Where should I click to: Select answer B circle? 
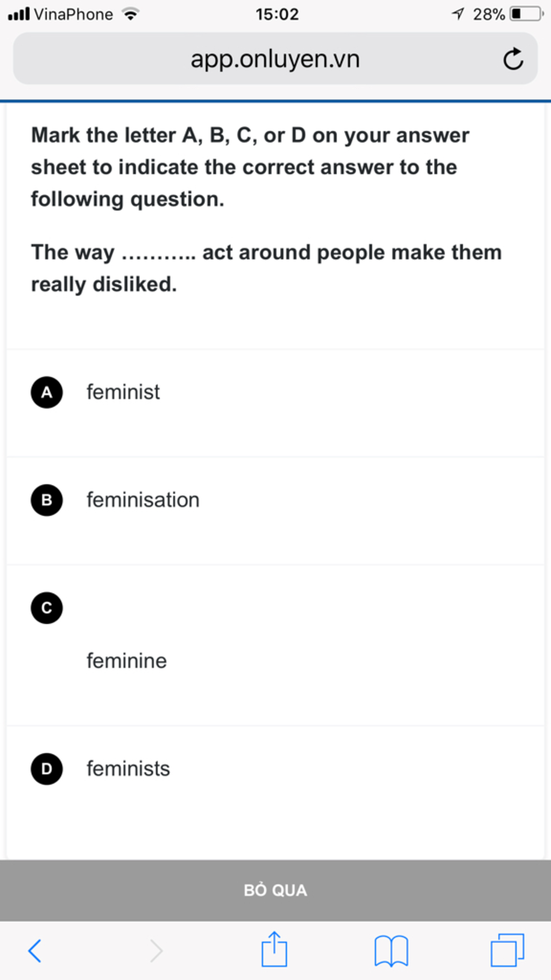pyautogui.click(x=47, y=500)
